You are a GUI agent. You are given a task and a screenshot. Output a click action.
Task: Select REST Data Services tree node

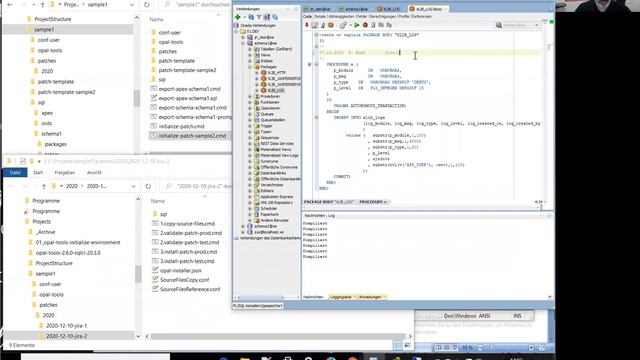(x=277, y=144)
